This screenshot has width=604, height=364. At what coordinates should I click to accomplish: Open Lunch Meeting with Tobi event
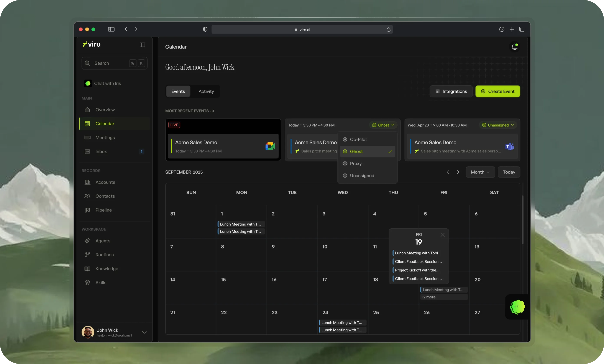(x=419, y=253)
